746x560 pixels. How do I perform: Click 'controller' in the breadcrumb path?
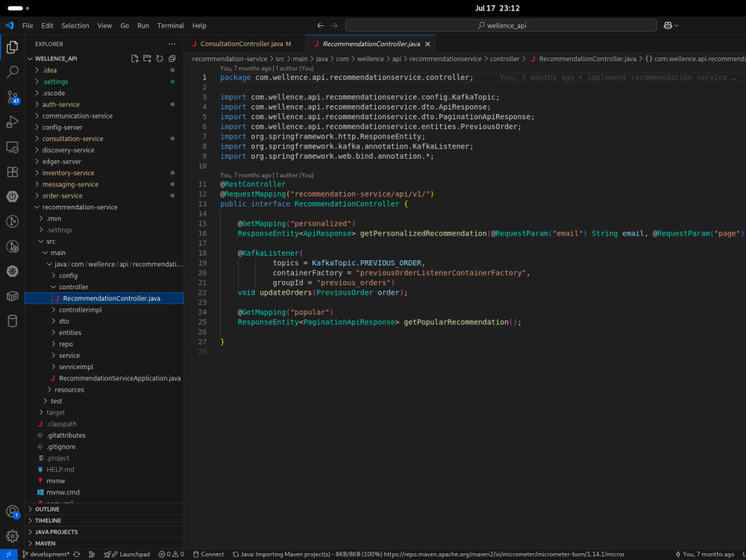[x=504, y=59]
